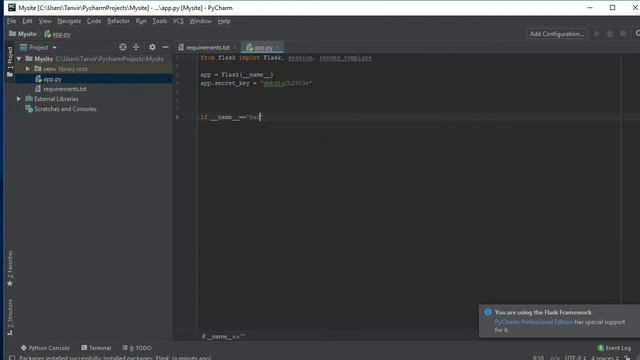Open the View menu
The height and width of the screenshot is (360, 640).
pyautogui.click(x=45, y=21)
